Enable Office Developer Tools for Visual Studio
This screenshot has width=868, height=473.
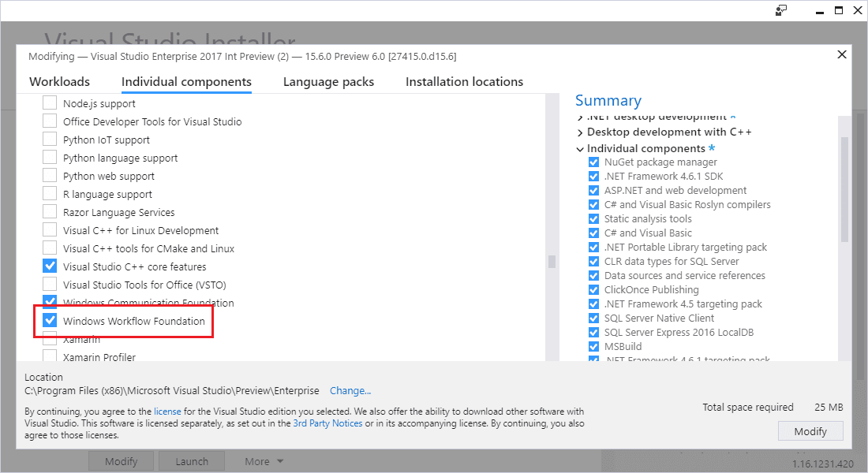[50, 121]
